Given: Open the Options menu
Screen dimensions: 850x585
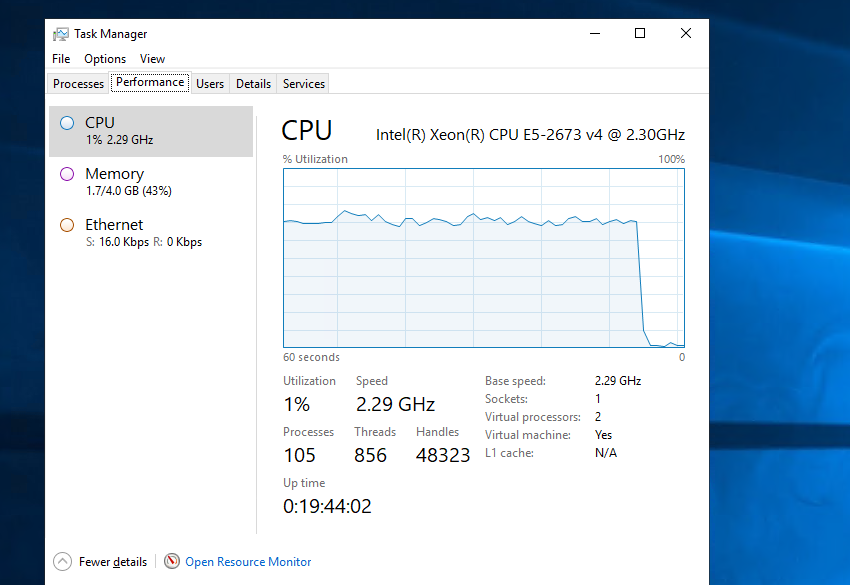Looking at the screenshot, I should coord(105,59).
